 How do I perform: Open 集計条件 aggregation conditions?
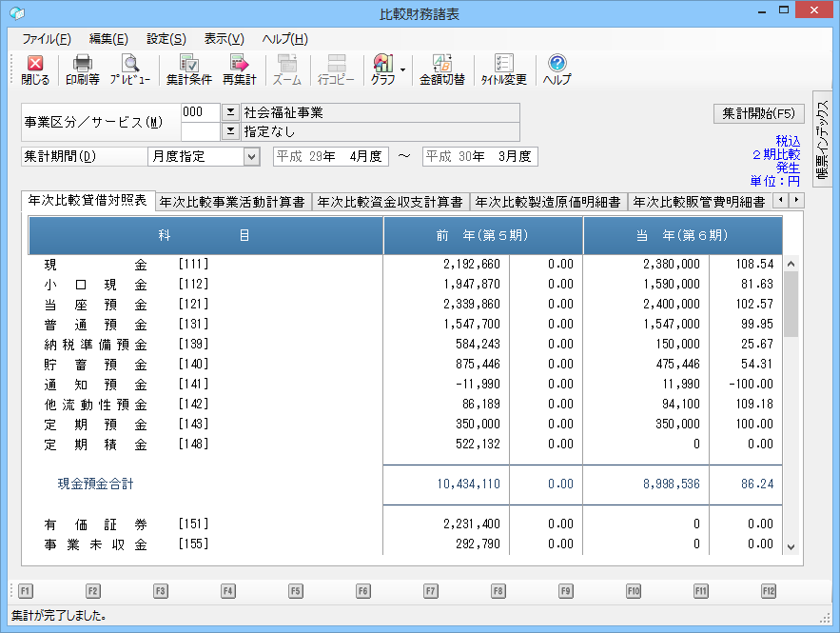point(188,69)
